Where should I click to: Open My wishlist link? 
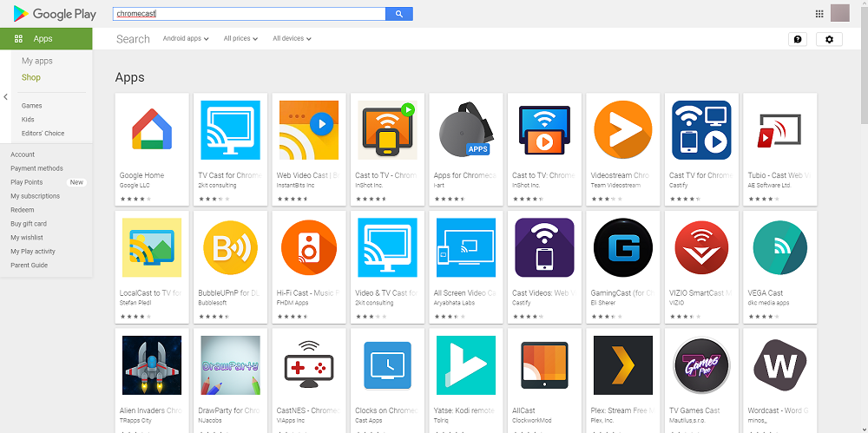click(27, 238)
